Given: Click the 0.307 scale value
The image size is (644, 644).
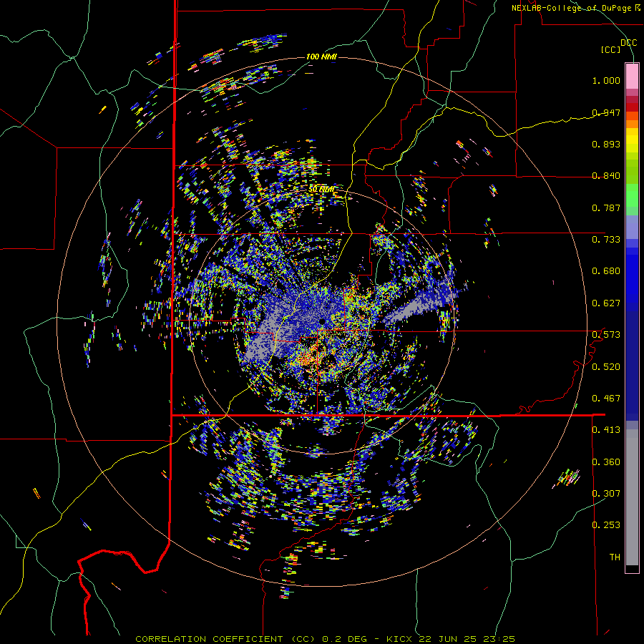Looking at the screenshot, I should (x=606, y=493).
